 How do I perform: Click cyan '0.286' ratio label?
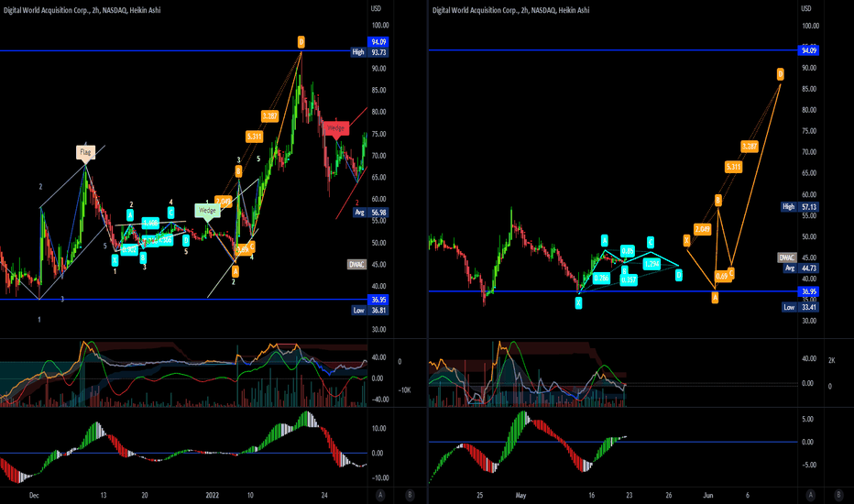(x=601, y=278)
